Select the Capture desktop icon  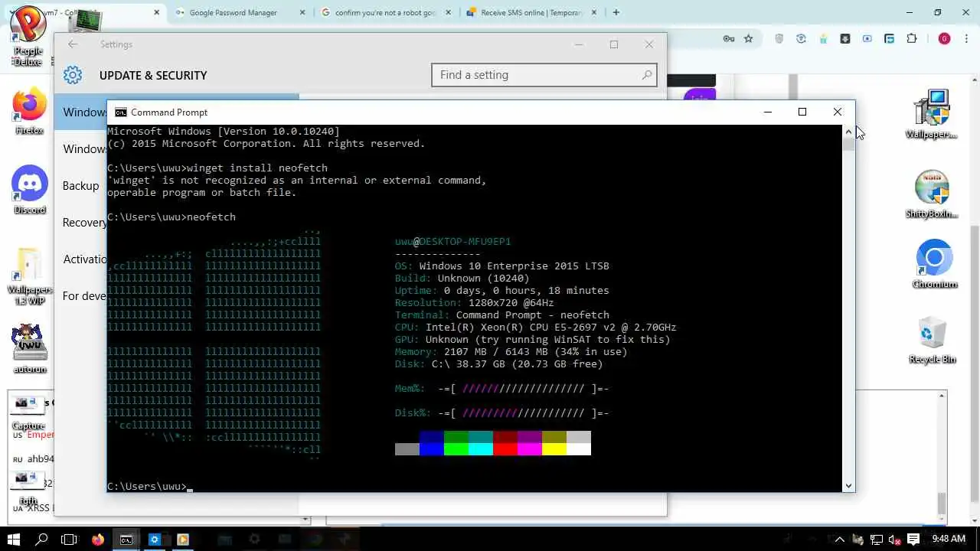(x=29, y=412)
